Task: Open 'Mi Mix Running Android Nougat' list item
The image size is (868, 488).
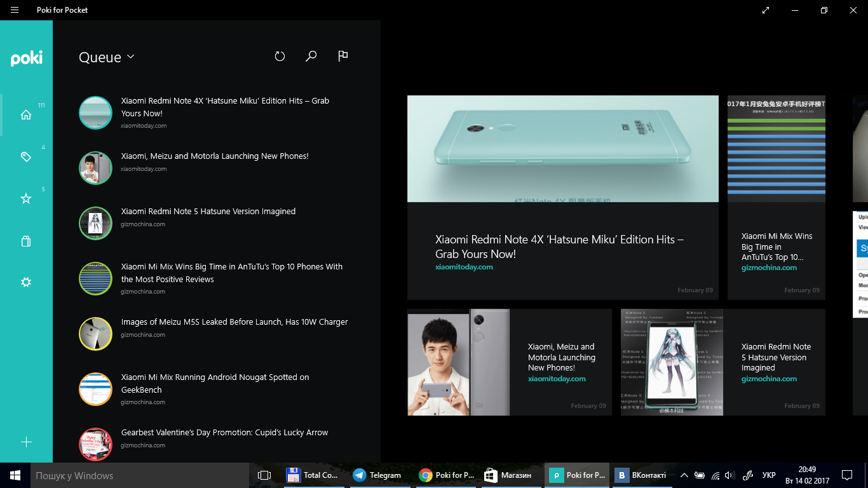Action: pos(216,389)
